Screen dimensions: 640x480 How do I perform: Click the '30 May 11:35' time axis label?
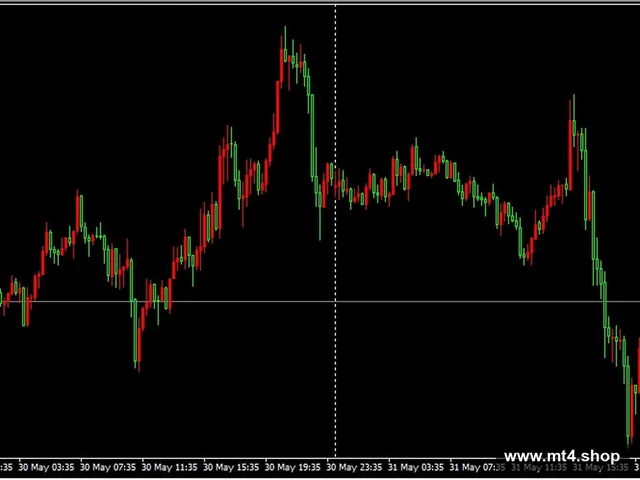coord(170,467)
